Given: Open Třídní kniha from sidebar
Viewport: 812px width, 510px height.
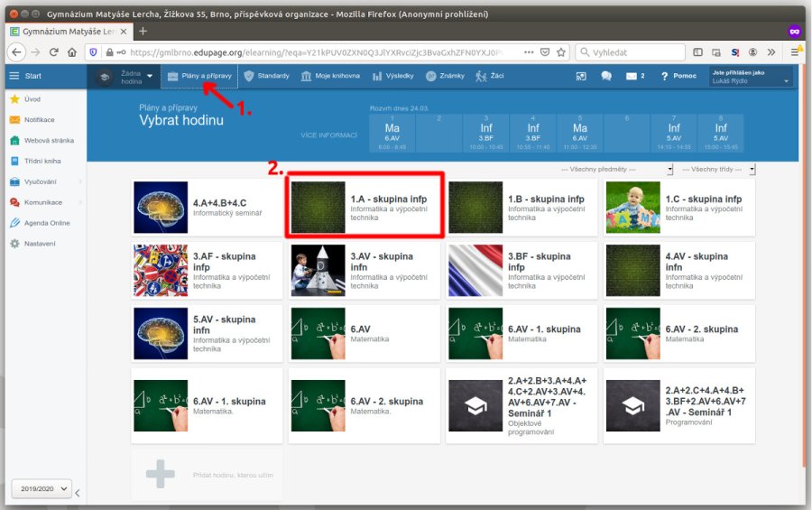Looking at the screenshot, I should coord(42,161).
